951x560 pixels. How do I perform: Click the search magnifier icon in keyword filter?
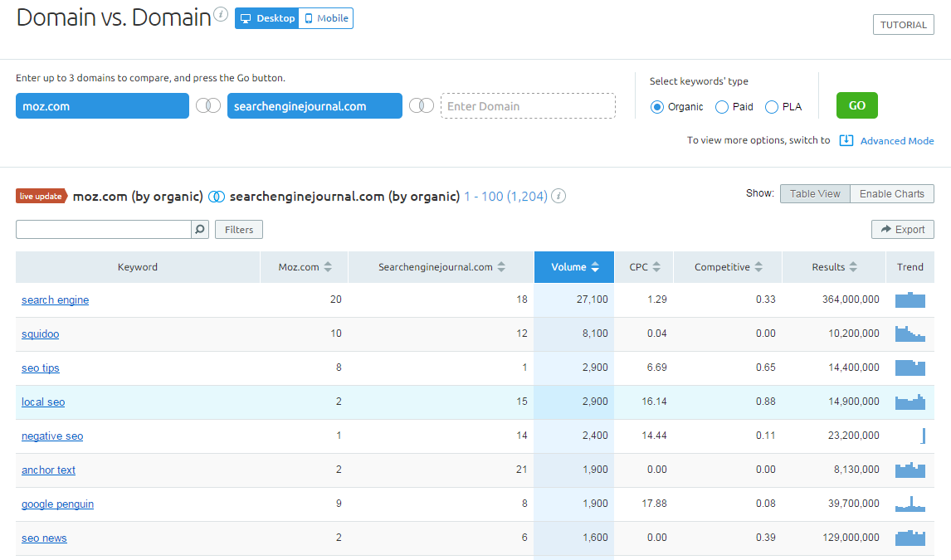(200, 230)
